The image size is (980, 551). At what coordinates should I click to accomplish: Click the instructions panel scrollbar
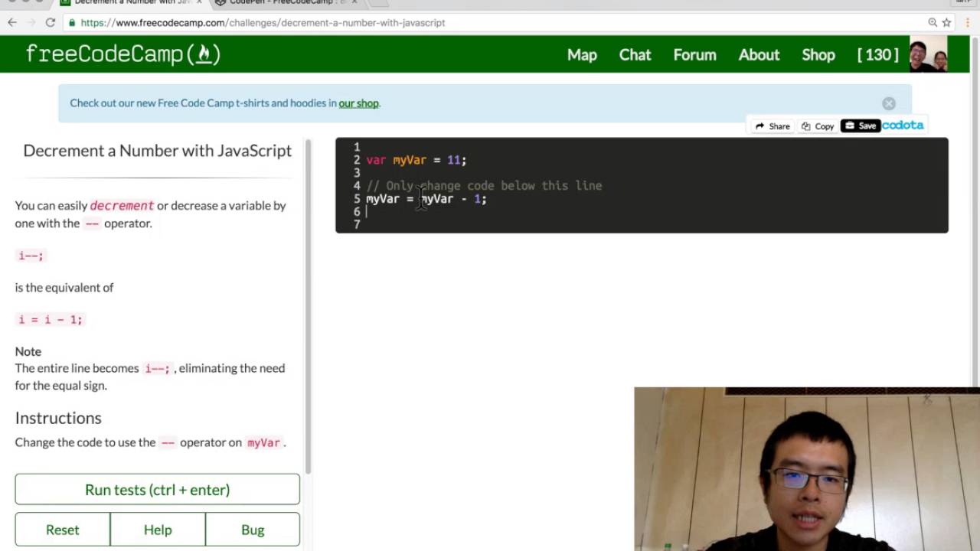coord(309,306)
